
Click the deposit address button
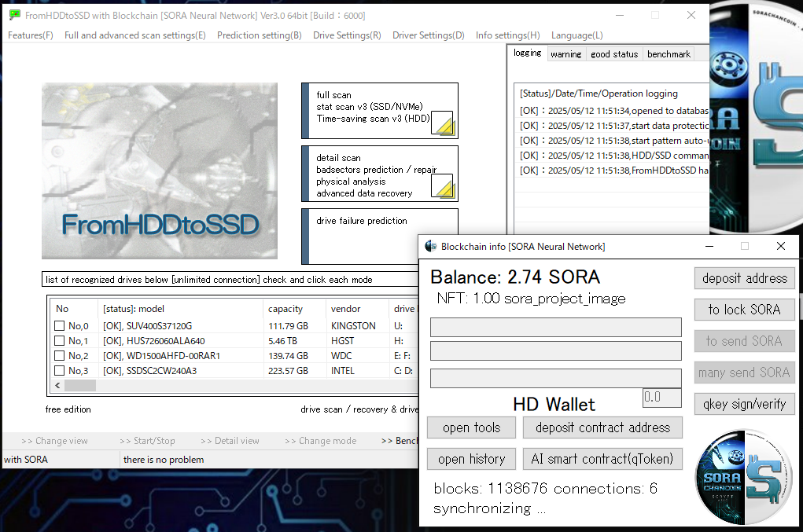click(x=745, y=278)
